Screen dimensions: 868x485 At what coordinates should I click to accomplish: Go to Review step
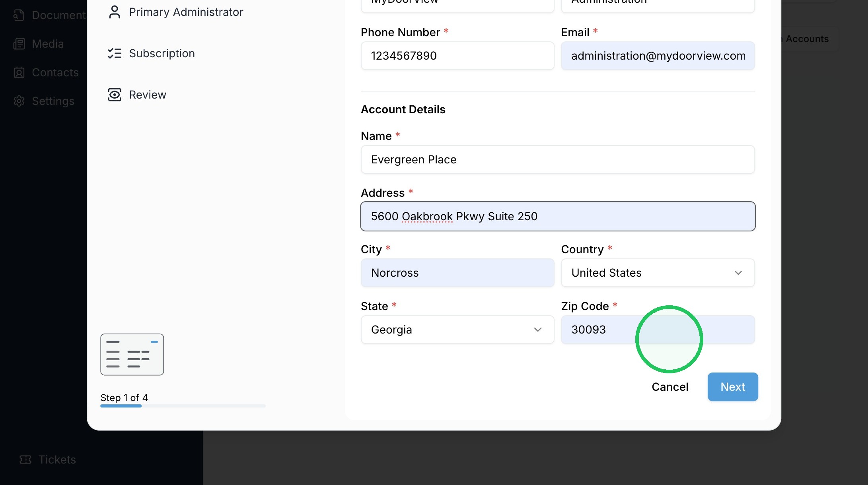click(137, 95)
